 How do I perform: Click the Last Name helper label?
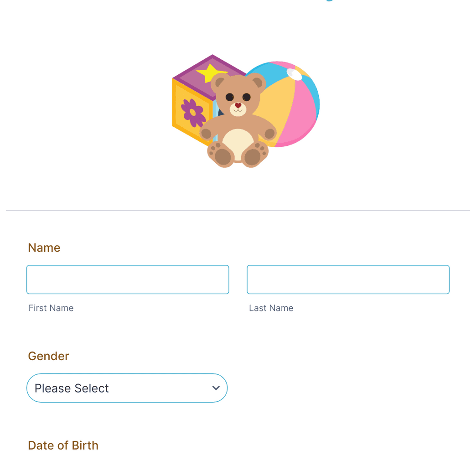[x=271, y=308]
